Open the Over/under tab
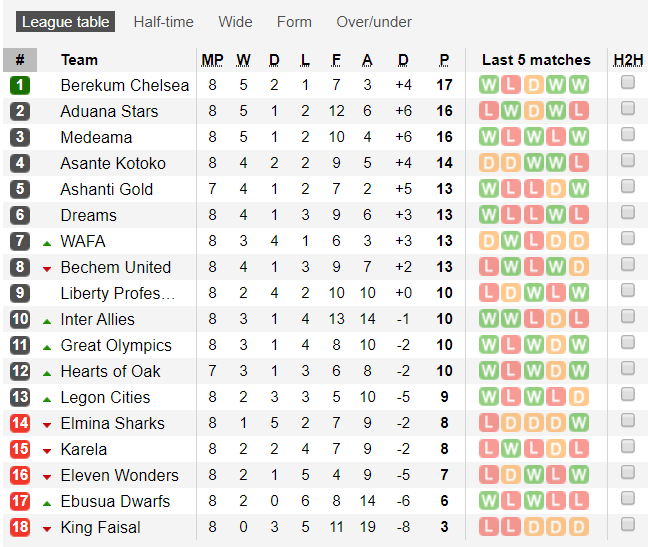648x547 pixels. click(x=374, y=22)
